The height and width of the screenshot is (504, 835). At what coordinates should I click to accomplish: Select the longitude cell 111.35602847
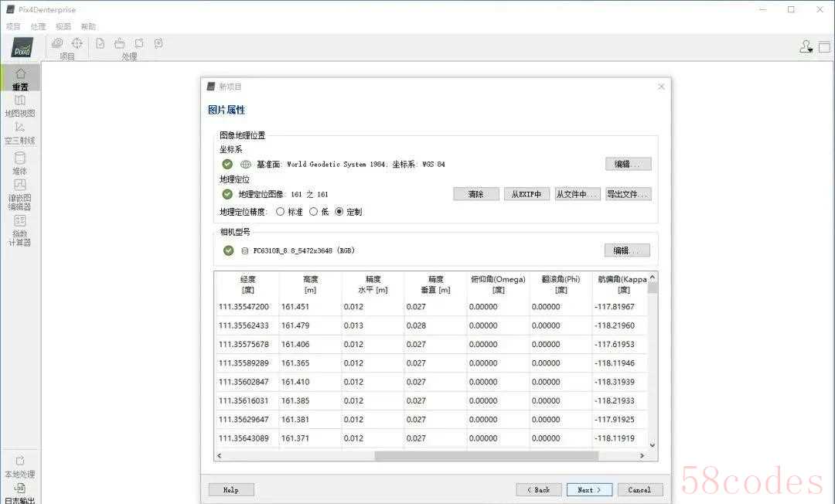pyautogui.click(x=247, y=382)
